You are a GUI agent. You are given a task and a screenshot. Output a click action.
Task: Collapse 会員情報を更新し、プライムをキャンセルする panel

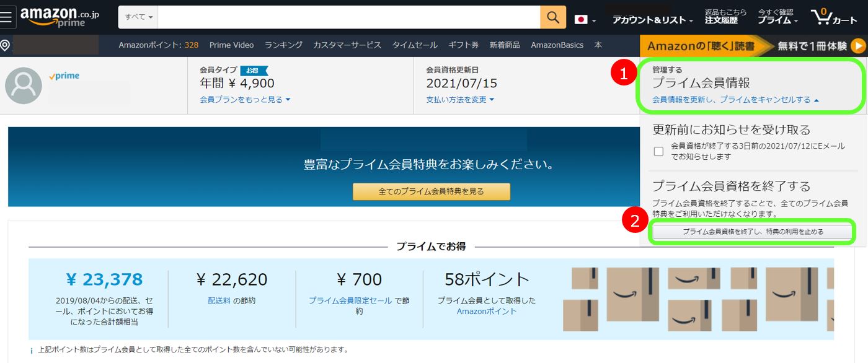click(735, 100)
